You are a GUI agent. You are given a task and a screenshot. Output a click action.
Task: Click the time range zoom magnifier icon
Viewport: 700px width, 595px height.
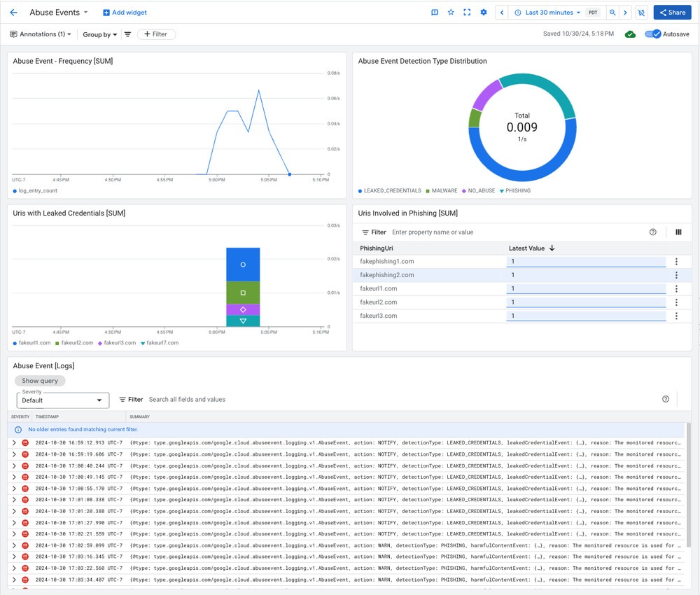[612, 13]
